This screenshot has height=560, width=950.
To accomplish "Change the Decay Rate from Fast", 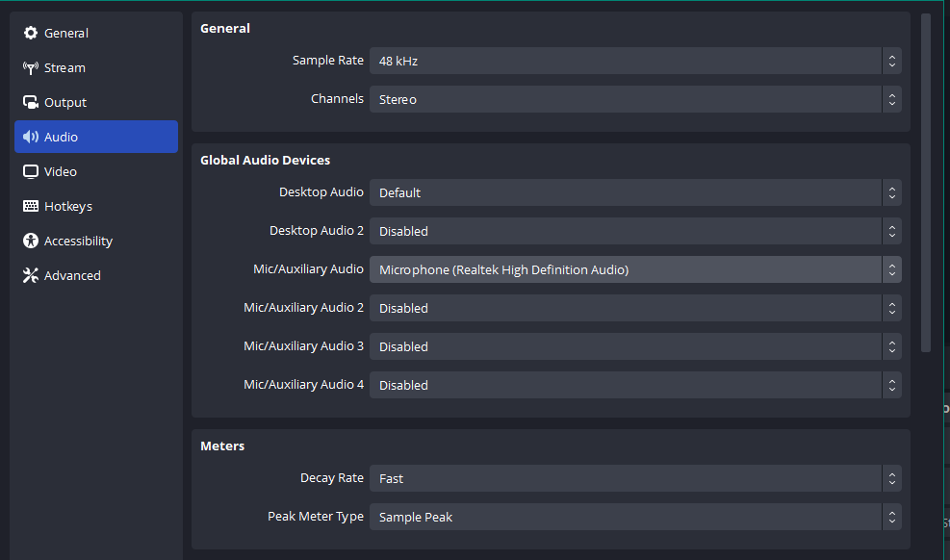I will pos(635,478).
